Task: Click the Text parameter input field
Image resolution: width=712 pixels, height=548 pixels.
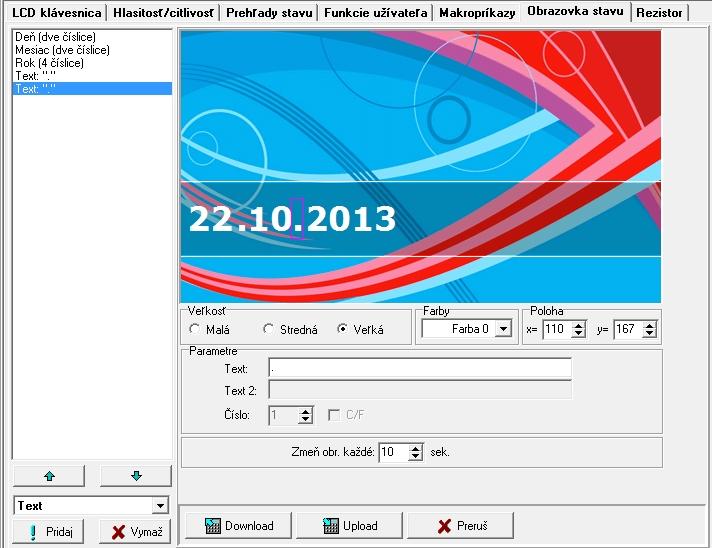Action: pos(420,368)
